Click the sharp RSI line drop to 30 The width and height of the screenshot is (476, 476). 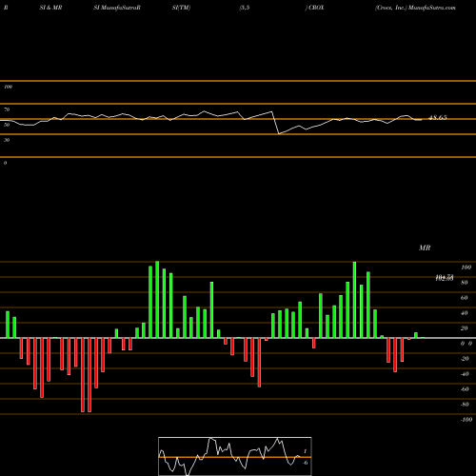(x=276, y=123)
